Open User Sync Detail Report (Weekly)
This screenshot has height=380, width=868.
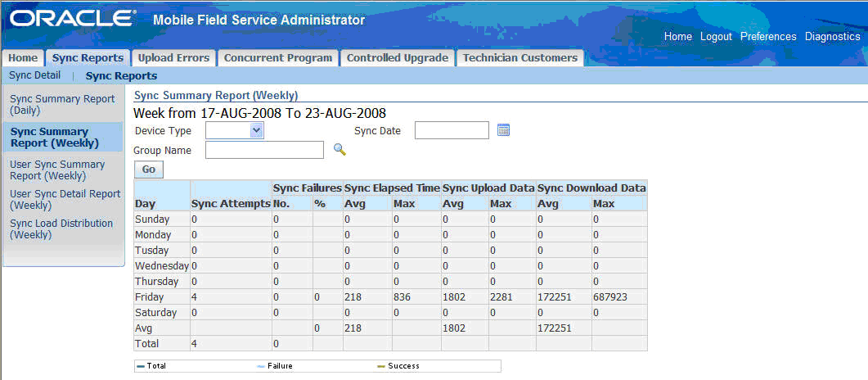point(65,199)
